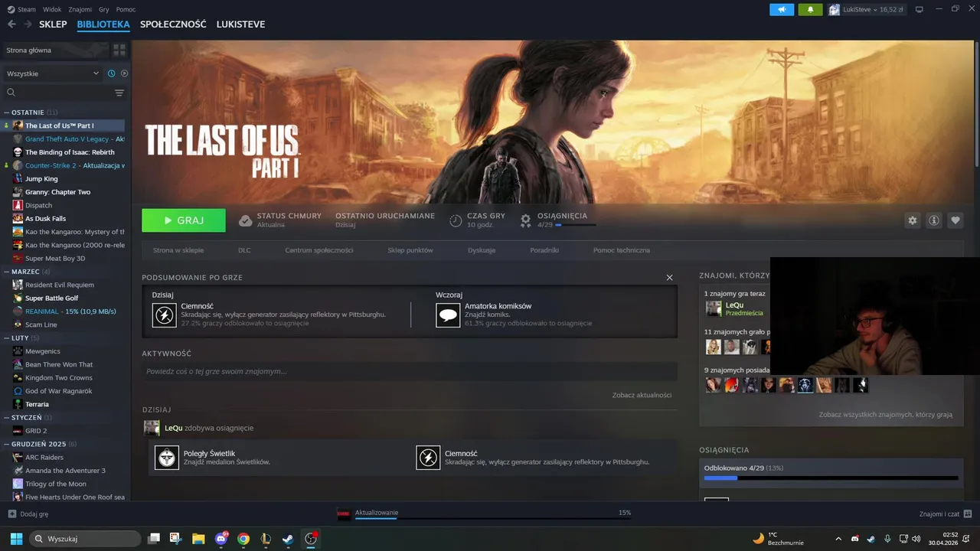Viewport: 980px width, 551px height.
Task: Click the forward navigation arrow
Action: point(28,24)
